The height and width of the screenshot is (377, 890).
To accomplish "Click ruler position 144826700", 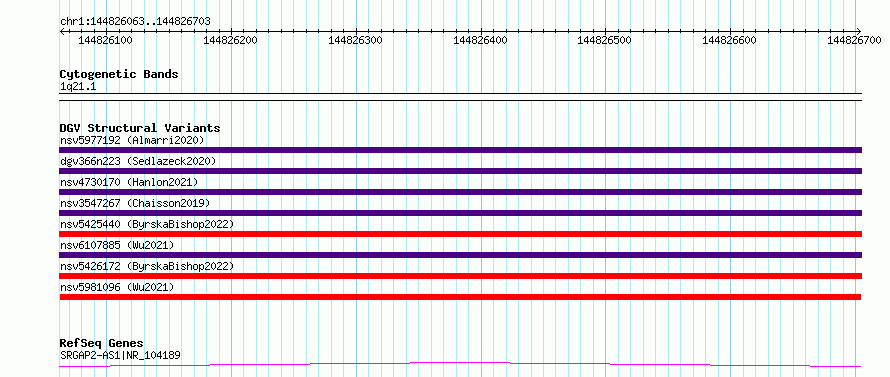I will 854,40.
